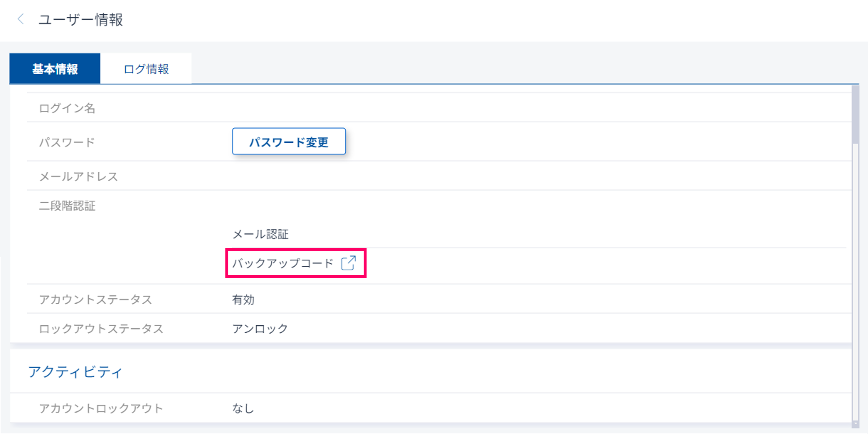Click the アカウントロックアウト row label
This screenshot has height=434, width=868.
click(x=101, y=408)
